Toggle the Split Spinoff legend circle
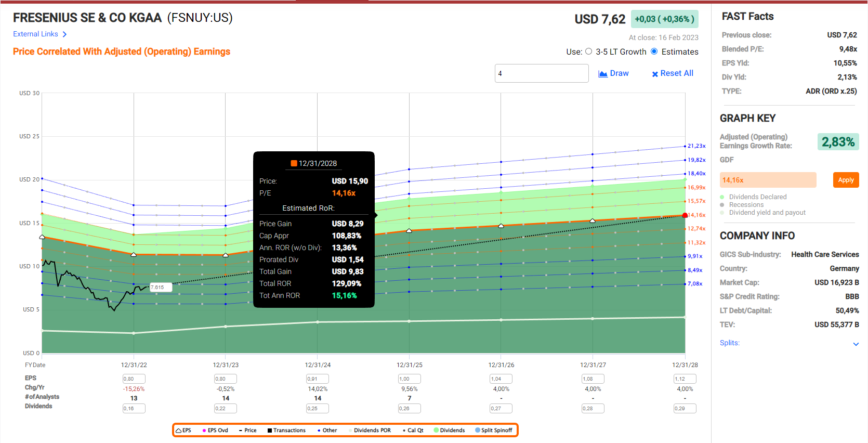Viewport: 868px width, 443px height. click(478, 431)
